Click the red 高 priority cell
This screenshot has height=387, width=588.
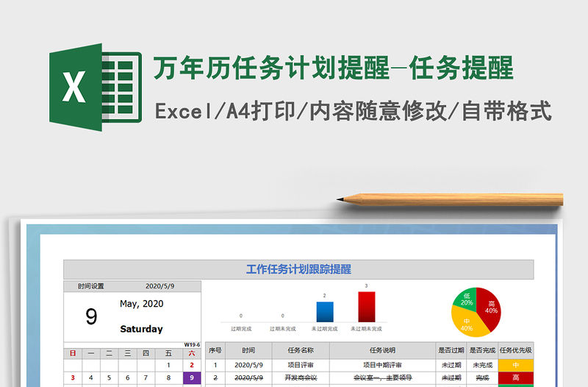515,377
